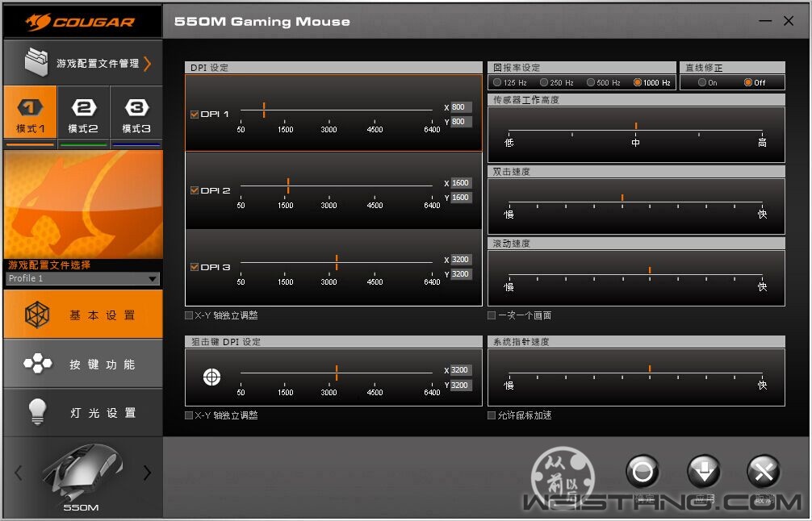Open the Profile 1 dropdown

click(83, 278)
